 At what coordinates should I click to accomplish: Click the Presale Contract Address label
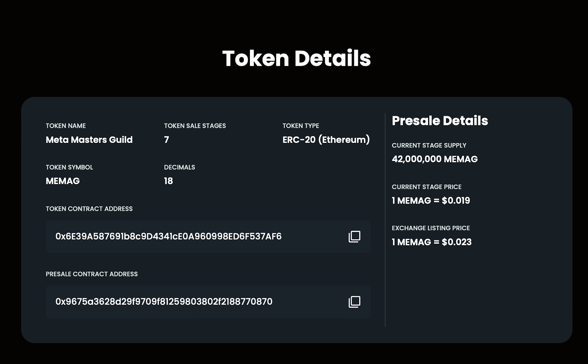(x=92, y=274)
